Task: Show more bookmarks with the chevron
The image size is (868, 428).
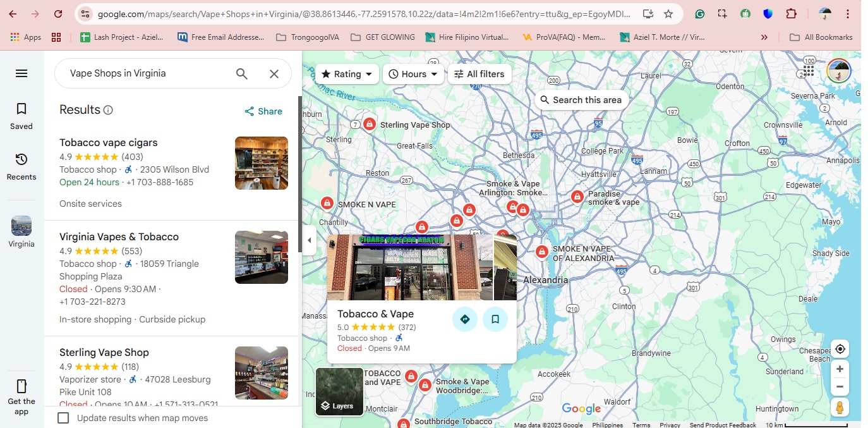Action: pyautogui.click(x=764, y=37)
